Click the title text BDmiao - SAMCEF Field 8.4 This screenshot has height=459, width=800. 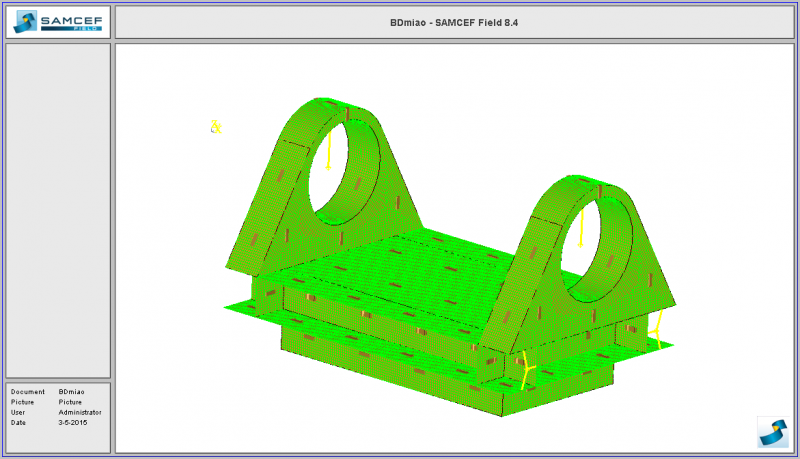[454, 22]
